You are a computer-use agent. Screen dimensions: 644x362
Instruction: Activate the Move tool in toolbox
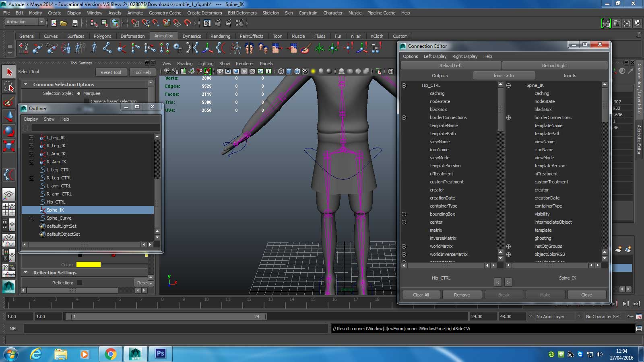point(9,116)
